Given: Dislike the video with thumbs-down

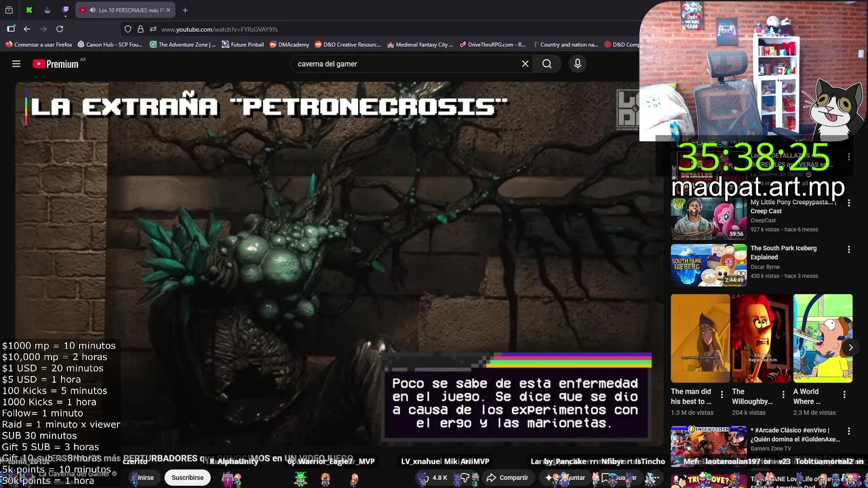Looking at the screenshot, I should [466, 478].
